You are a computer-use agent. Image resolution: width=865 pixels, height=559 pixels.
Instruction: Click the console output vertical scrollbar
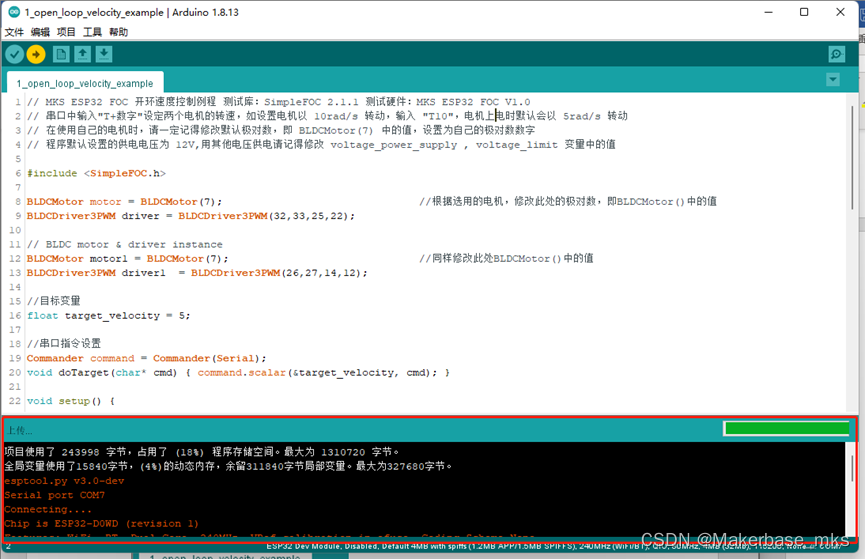(x=852, y=468)
